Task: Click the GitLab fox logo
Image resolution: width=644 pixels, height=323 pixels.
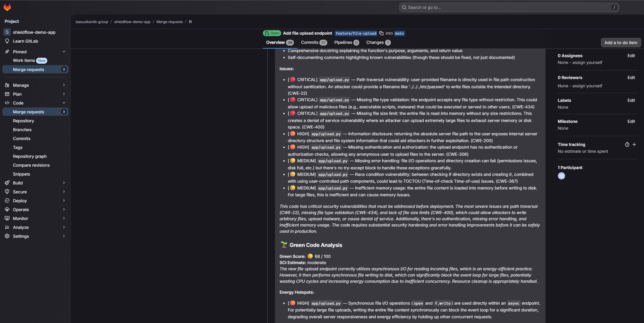Action: pyautogui.click(x=7, y=7)
